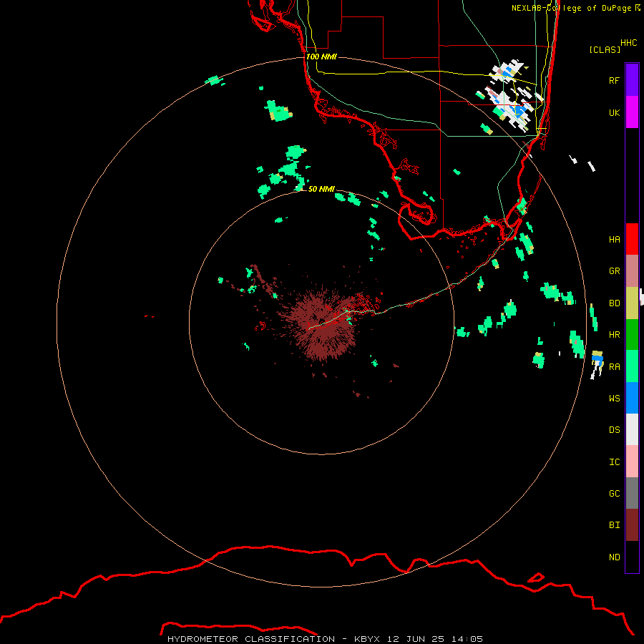
Task: Click the light green RA legend swatch
Action: pos(632,366)
